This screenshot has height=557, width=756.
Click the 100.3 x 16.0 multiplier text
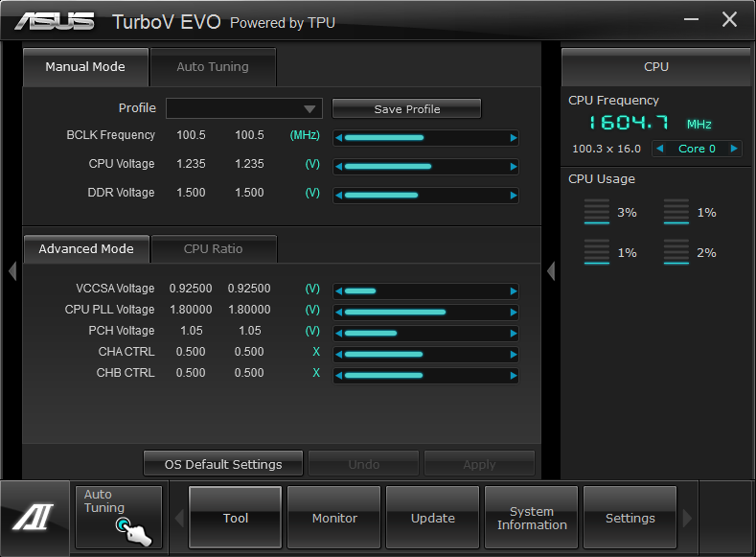(607, 149)
